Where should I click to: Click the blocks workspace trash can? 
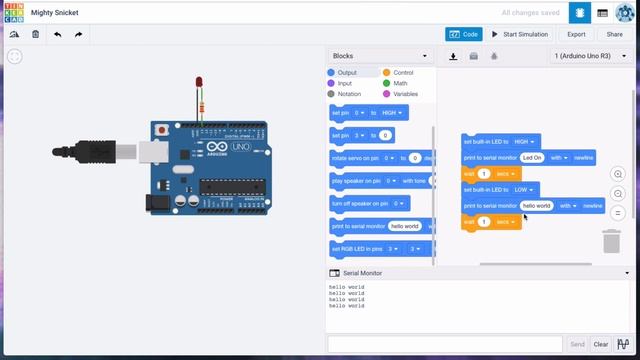611,241
